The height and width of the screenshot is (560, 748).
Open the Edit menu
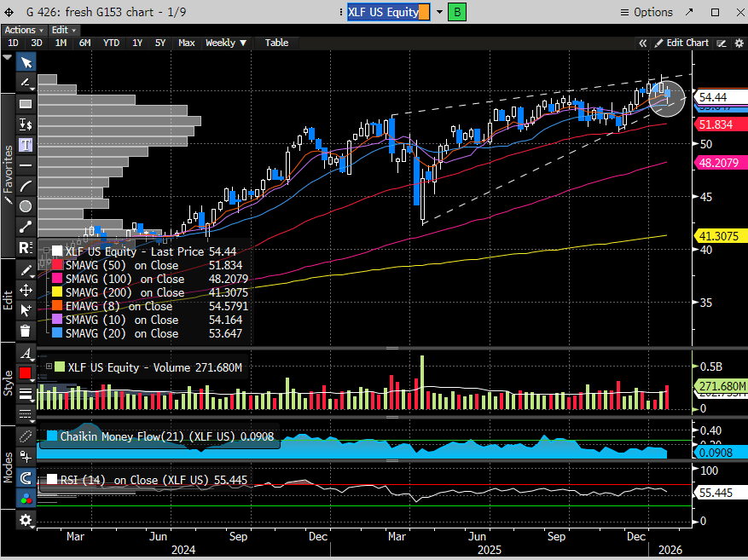[63, 30]
